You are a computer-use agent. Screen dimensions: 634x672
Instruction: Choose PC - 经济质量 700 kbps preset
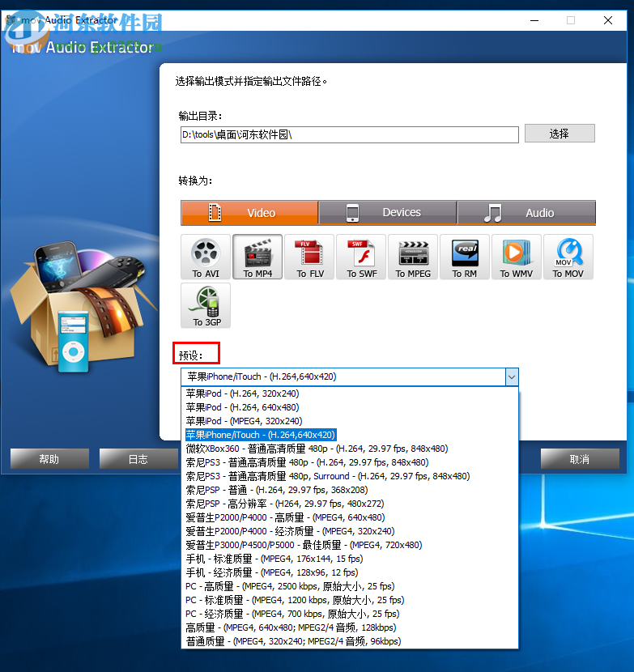(x=350, y=614)
